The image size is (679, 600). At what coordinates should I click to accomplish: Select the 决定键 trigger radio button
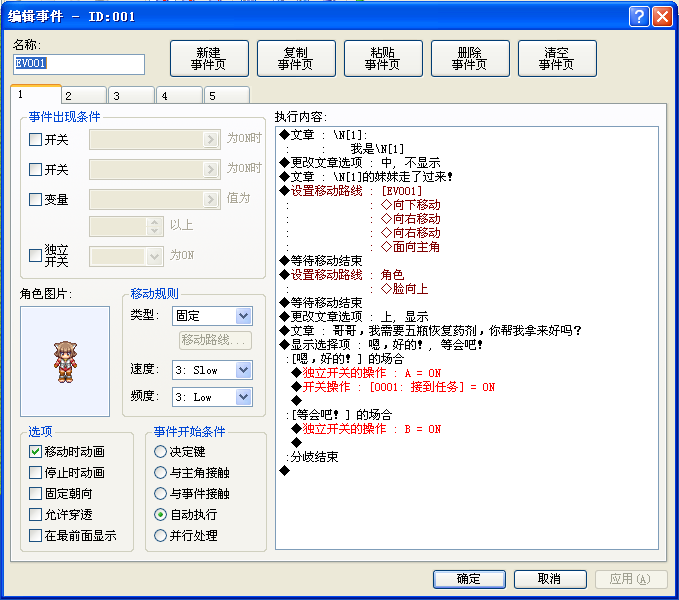160,452
